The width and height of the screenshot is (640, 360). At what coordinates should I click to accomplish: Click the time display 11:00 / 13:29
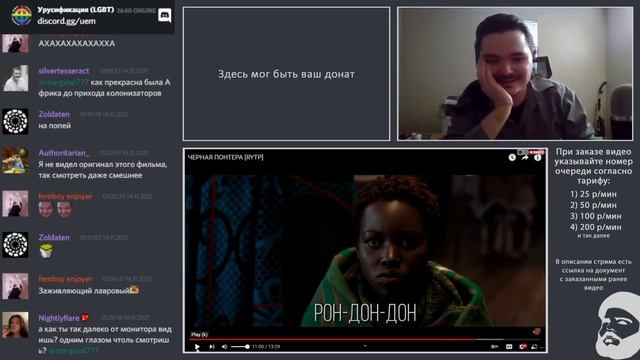tap(266, 347)
